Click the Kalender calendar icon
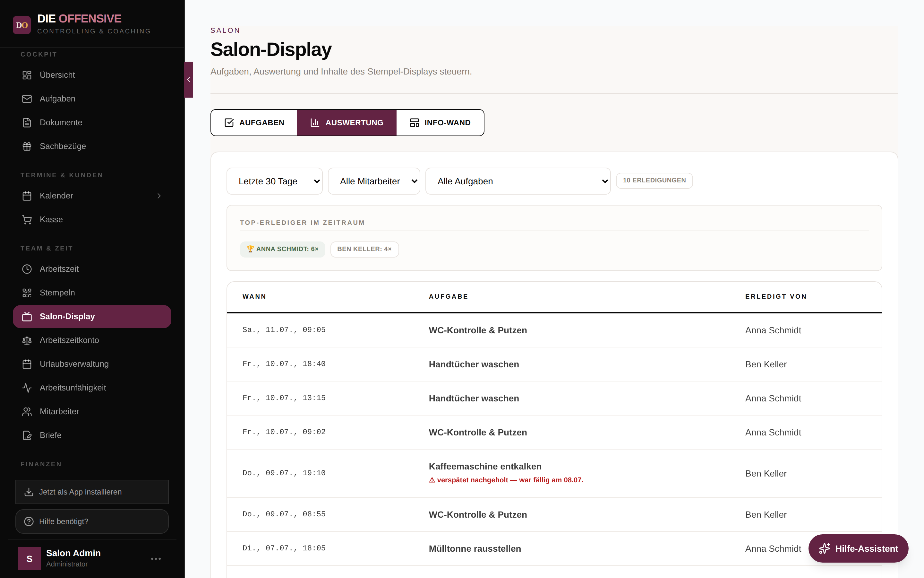Viewport: 924px width, 578px height. [27, 196]
